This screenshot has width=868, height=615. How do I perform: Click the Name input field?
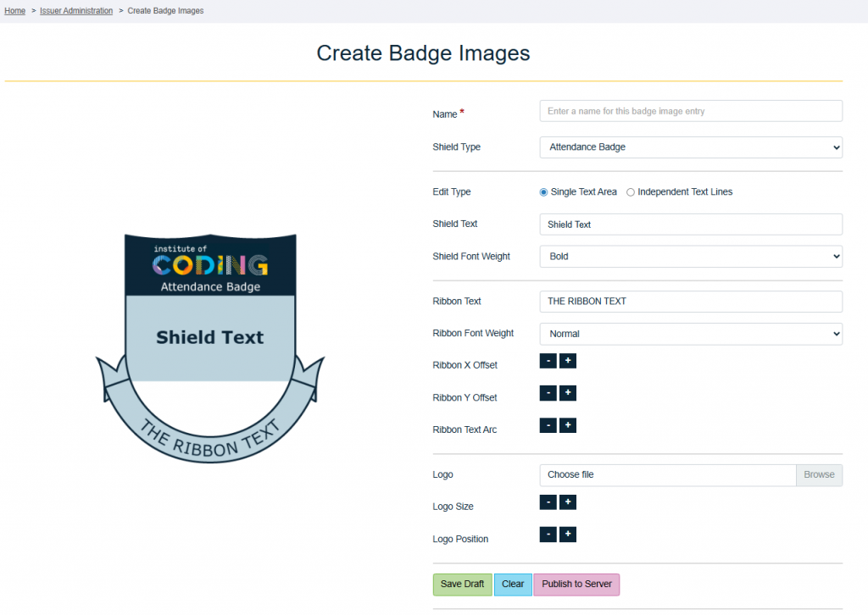(690, 110)
